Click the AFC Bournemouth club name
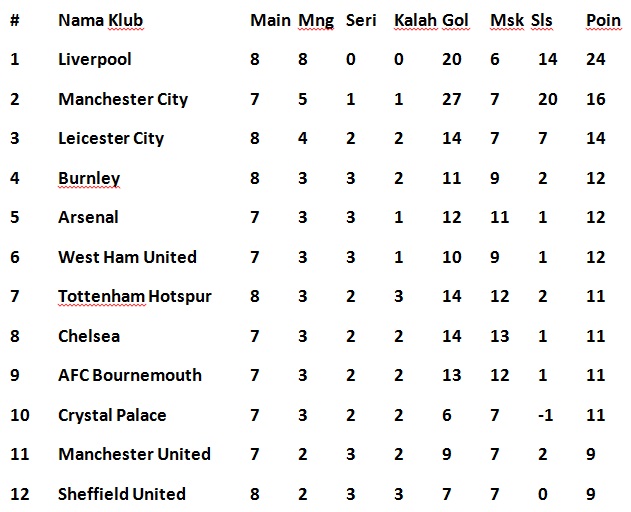The image size is (631, 512). point(130,375)
